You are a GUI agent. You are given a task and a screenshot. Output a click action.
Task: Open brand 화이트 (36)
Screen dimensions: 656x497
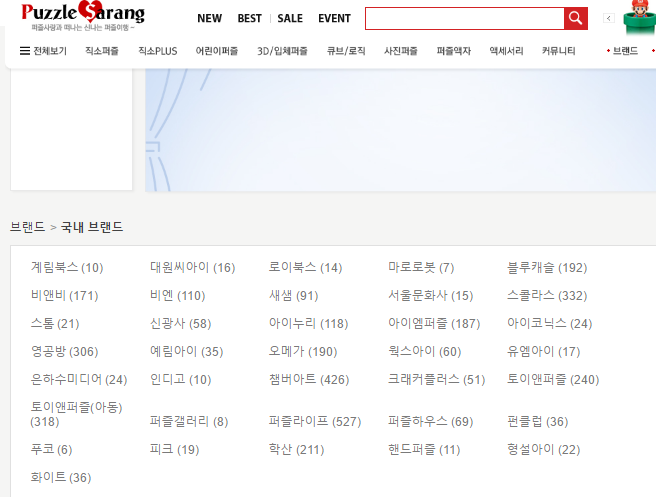coord(61,477)
